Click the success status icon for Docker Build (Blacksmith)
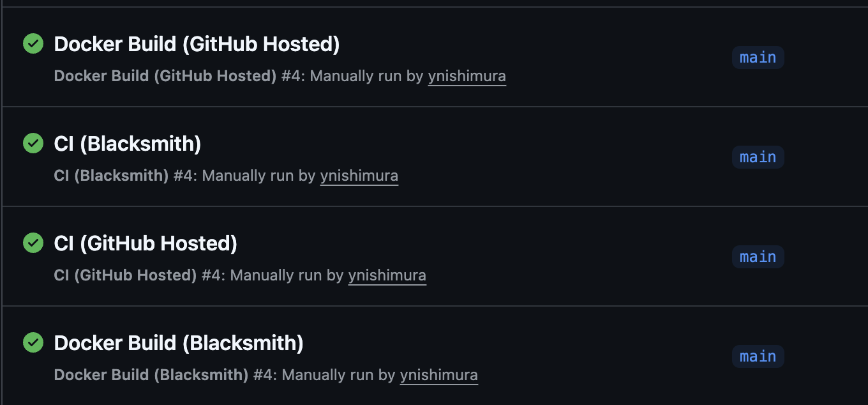Screen dimensions: 868x405 click(x=33, y=342)
